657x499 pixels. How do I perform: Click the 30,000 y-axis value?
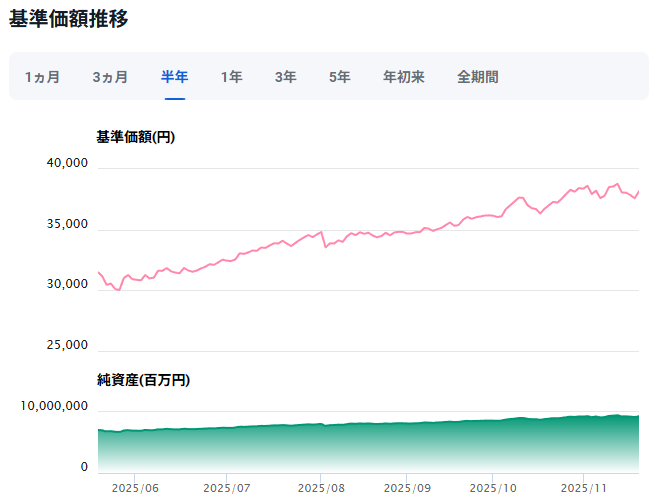[68, 286]
